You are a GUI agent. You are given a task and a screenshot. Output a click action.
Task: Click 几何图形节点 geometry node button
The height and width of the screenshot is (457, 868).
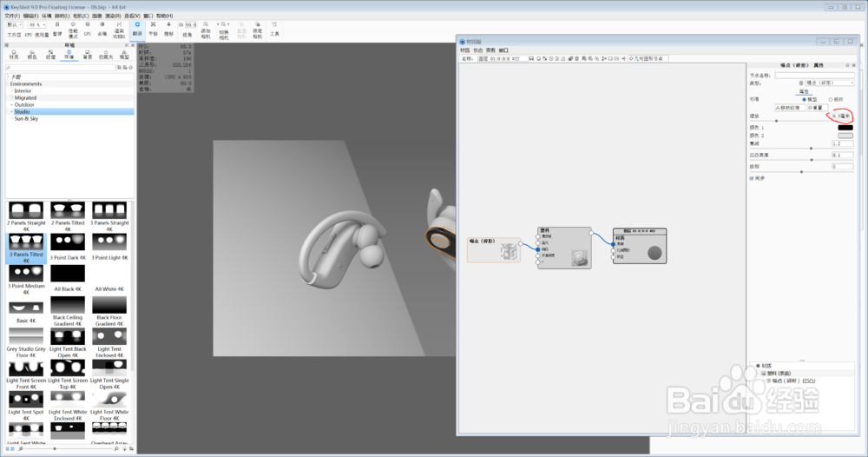click(x=648, y=58)
